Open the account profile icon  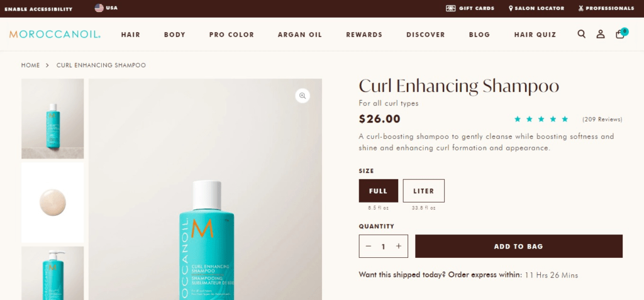pyautogui.click(x=601, y=34)
